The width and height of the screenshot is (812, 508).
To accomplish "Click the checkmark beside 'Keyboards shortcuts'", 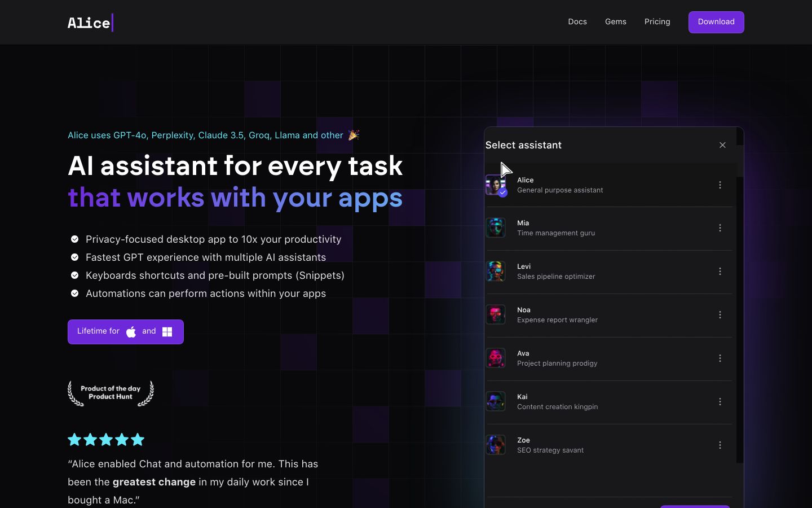I will point(74,275).
